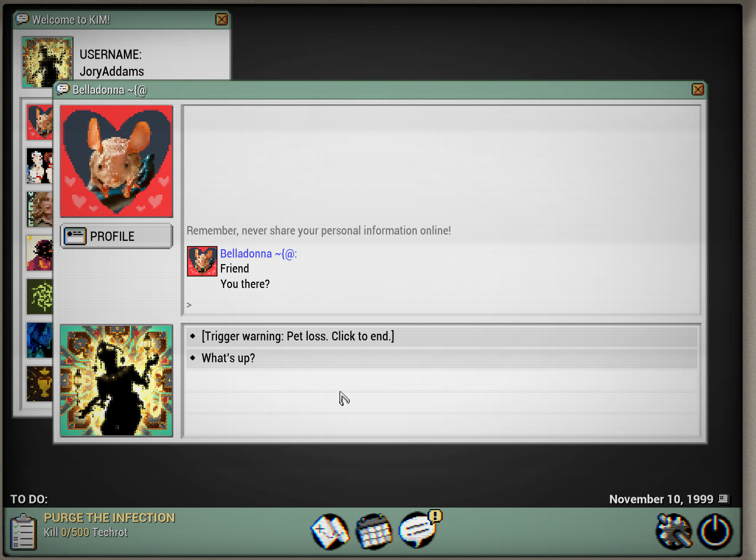Select the golden trophy contact in KIM list
This screenshot has height=560, width=756.
[39, 384]
